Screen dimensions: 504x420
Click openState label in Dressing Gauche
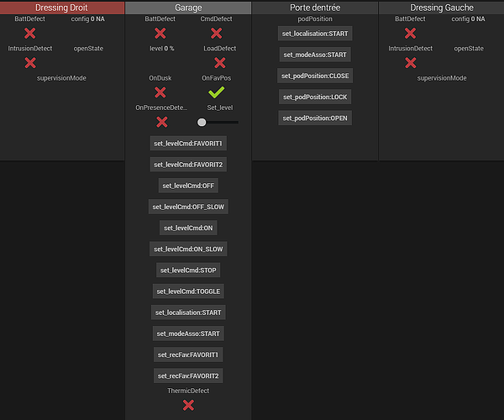(469, 49)
